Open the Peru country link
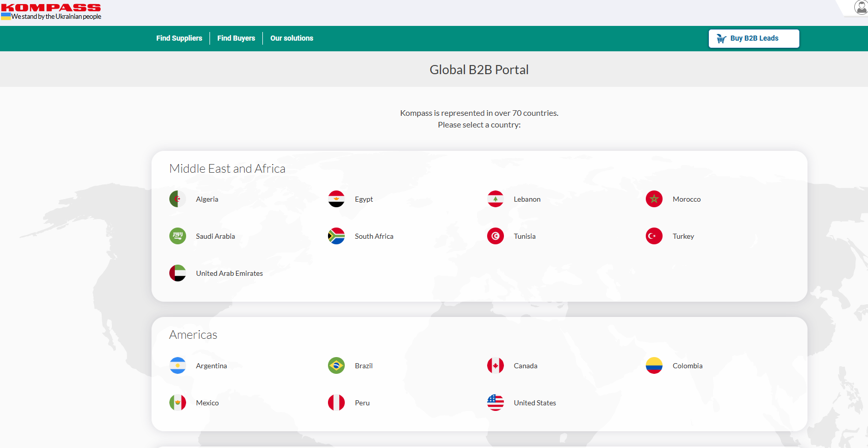Screen dimensions: 868x448 pos(362,403)
